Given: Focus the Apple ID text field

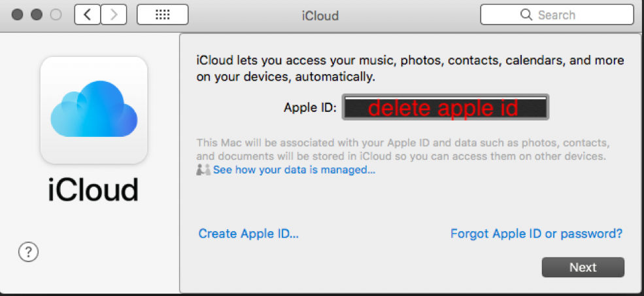Looking at the screenshot, I should (446, 108).
